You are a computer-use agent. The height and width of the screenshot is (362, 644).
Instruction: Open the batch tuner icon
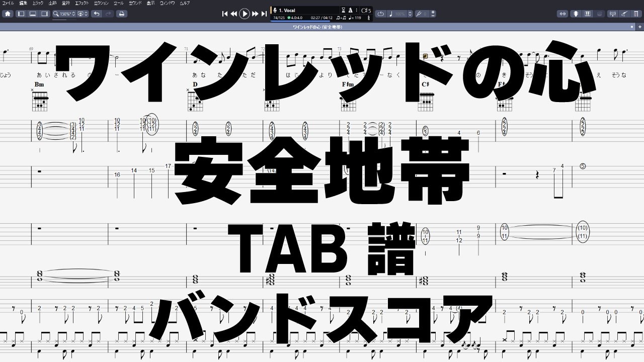[613, 14]
